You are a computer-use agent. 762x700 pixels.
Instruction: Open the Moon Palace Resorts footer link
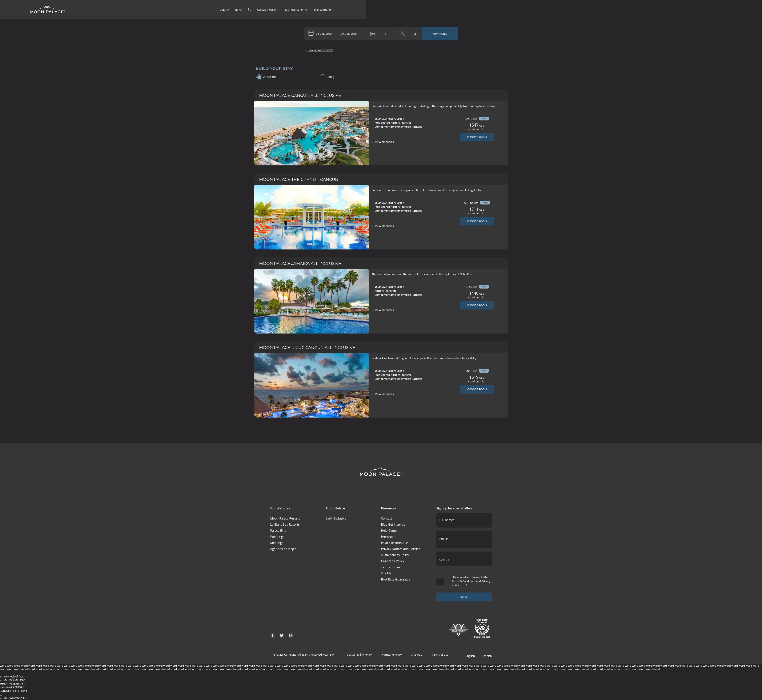[x=285, y=519]
